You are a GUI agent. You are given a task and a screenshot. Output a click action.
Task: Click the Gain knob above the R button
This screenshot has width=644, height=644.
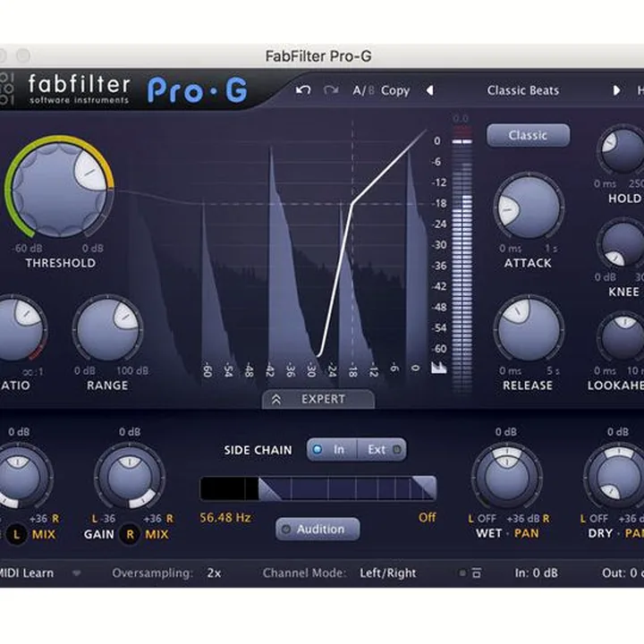coord(130,478)
